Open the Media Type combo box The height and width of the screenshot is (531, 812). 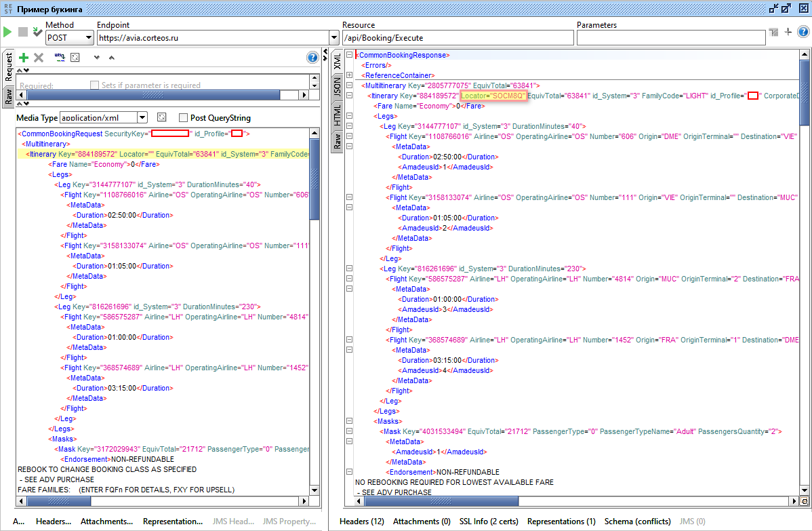click(x=142, y=117)
